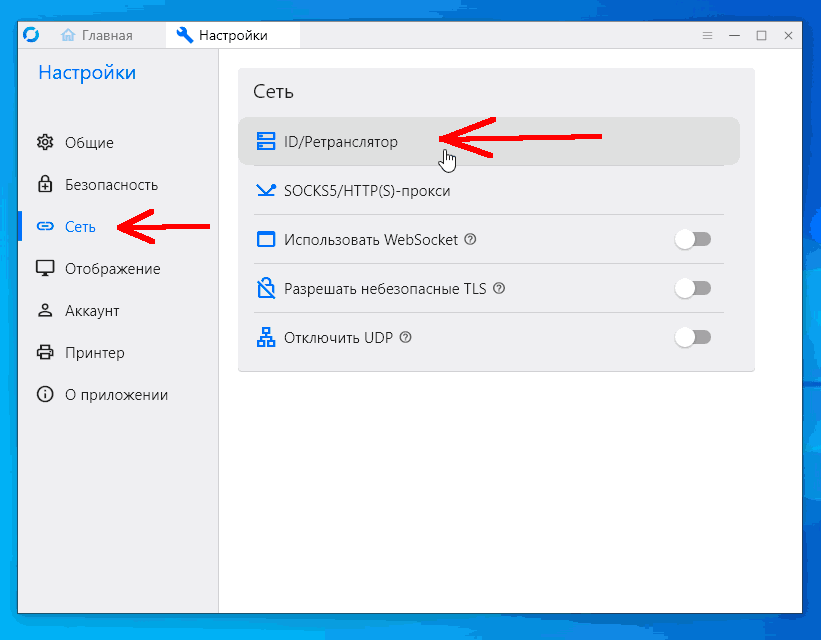Show the Аккаунт settings
Screen dimensions: 821x640
[x=118, y=311]
